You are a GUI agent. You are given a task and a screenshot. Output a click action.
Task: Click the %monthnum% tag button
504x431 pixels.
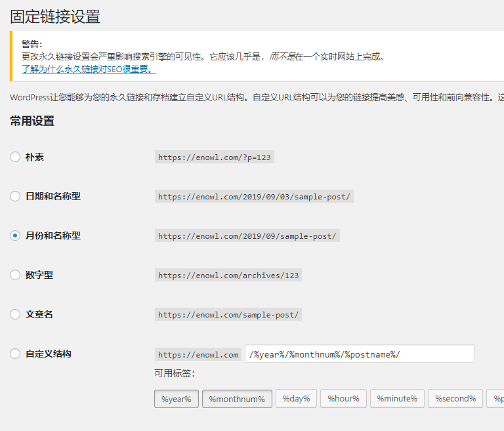tap(237, 399)
